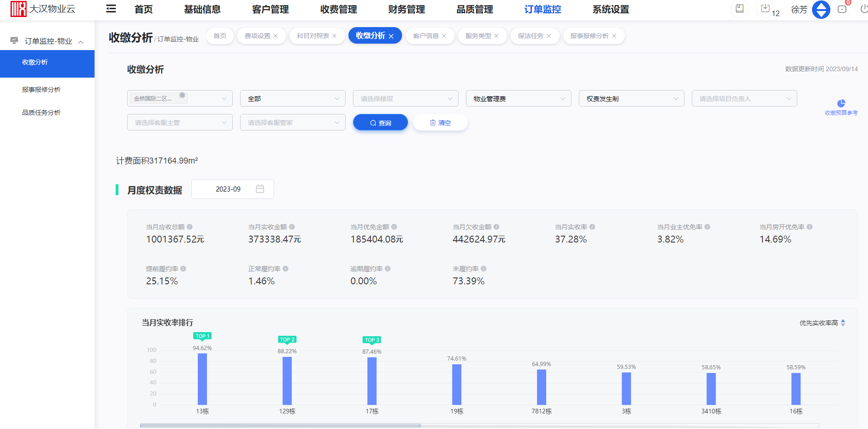Show help for 正常履约率

(x=286, y=269)
